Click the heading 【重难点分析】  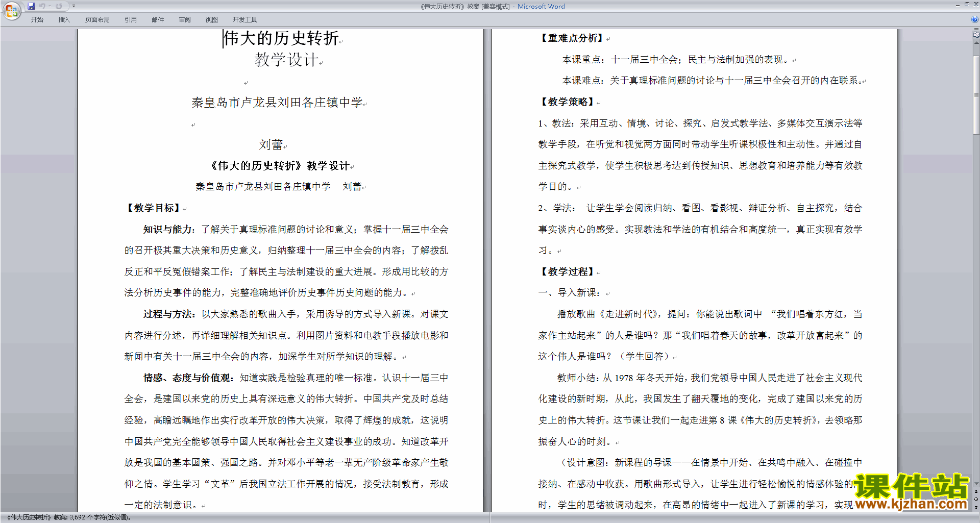(x=572, y=38)
